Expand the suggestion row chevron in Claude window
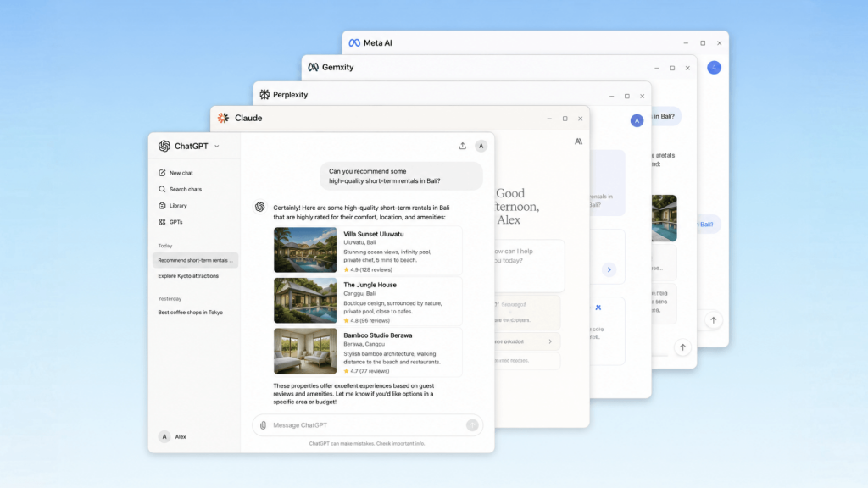Screen dimensions: 868x488 (549, 341)
